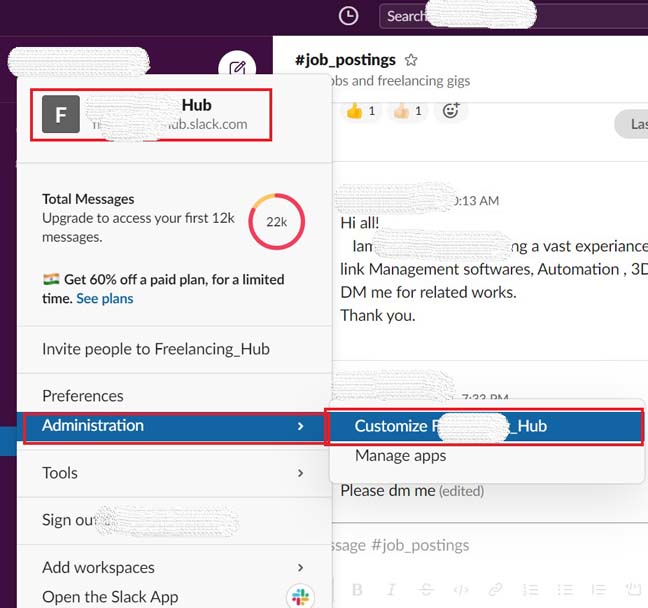Open the Add workspaces menu entry
The width and height of the screenshot is (648, 608).
coord(174,567)
